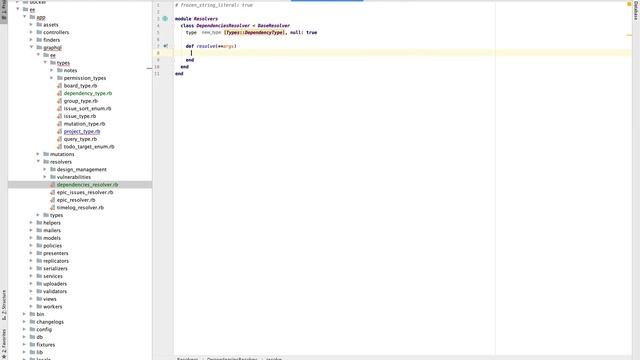Expand the policies folder arrow
This screenshot has height=360, width=640.
point(31,246)
